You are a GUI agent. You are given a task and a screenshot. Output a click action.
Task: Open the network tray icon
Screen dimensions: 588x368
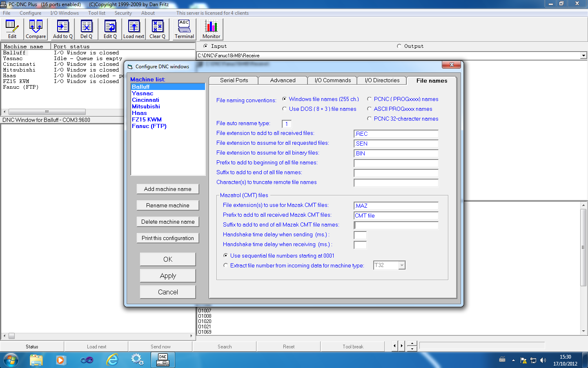point(533,360)
